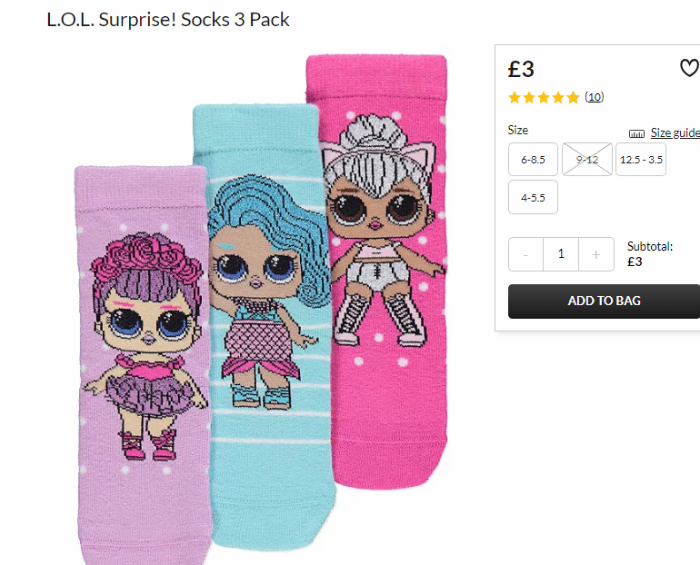
Task: Click the first gold rating star
Action: (x=515, y=97)
